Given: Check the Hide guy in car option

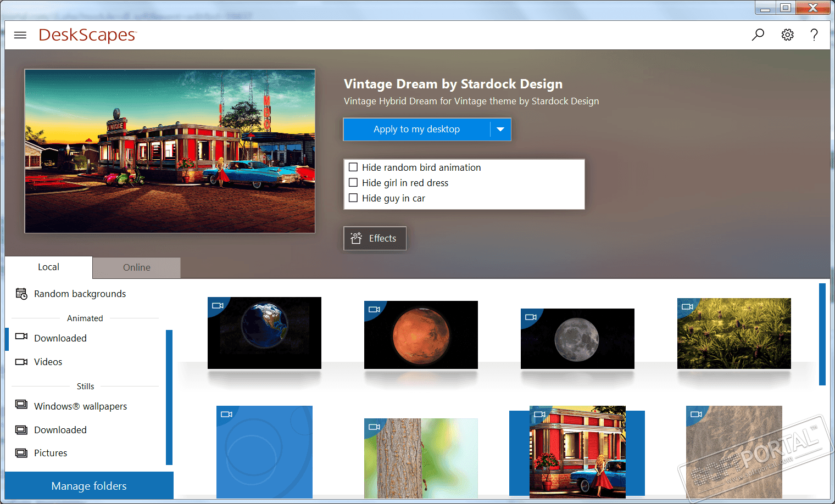Looking at the screenshot, I should click(353, 198).
